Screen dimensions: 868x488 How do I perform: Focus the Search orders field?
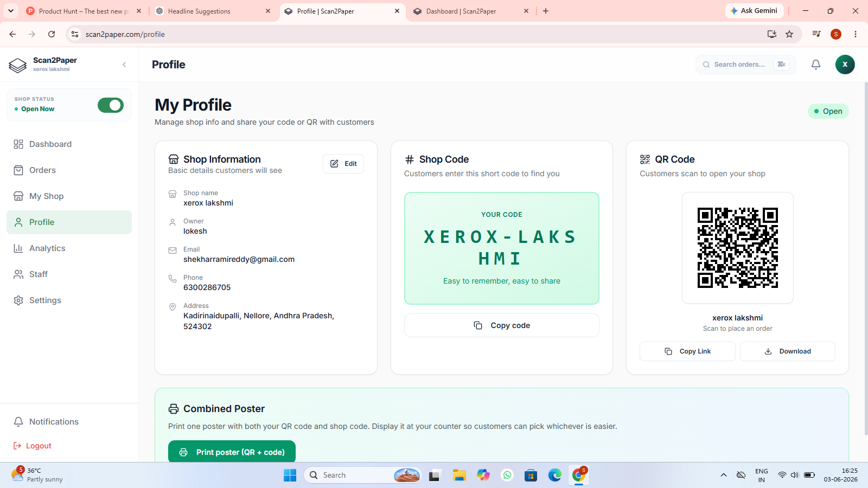point(746,65)
